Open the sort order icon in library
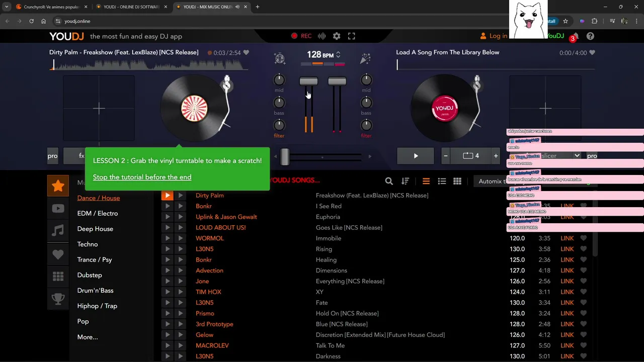The height and width of the screenshot is (362, 644). pyautogui.click(x=405, y=181)
